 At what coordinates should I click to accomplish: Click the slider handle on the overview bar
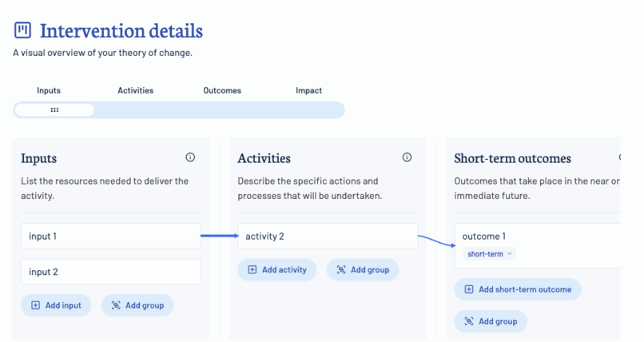click(x=54, y=110)
